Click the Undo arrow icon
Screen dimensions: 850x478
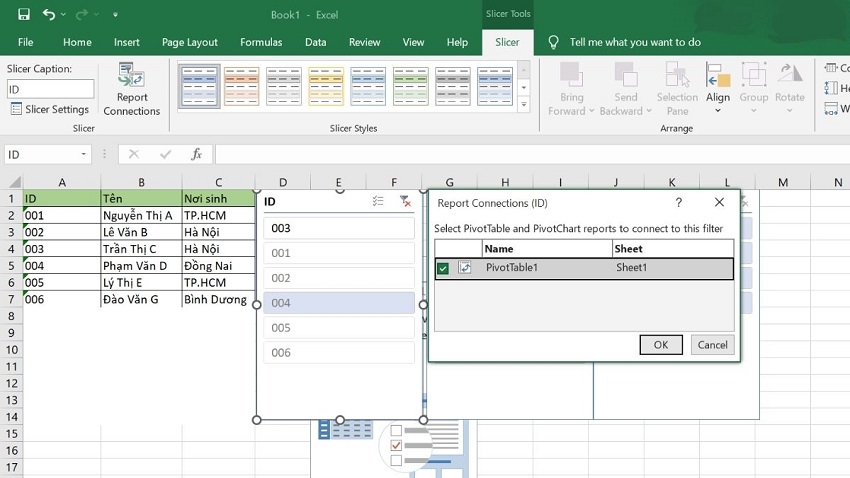pos(50,15)
